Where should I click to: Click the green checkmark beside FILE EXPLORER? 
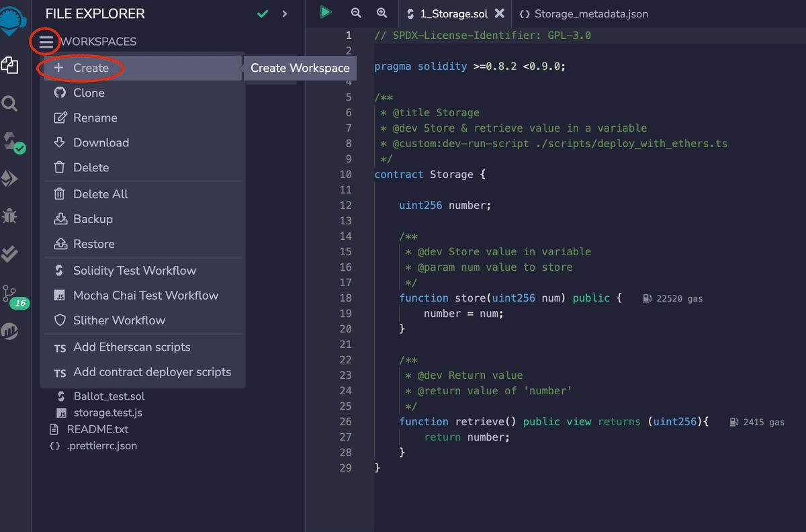262,13
